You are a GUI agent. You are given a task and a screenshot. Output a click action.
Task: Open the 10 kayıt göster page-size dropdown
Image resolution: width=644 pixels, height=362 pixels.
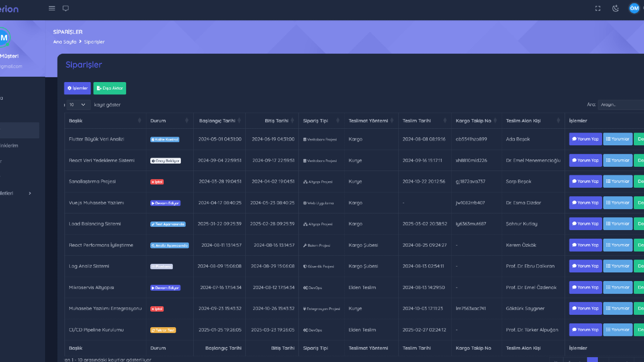[x=78, y=105]
